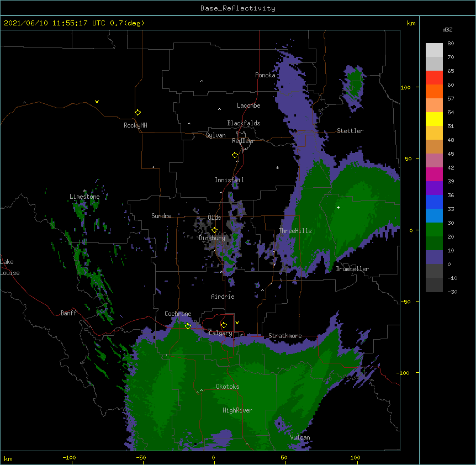Click the dBZ legend heading
This screenshot has width=476, height=465.
pos(447,29)
